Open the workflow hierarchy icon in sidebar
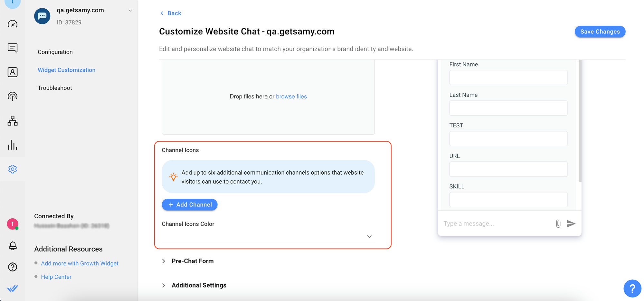Screen dimensions: 644x301 pyautogui.click(x=13, y=121)
